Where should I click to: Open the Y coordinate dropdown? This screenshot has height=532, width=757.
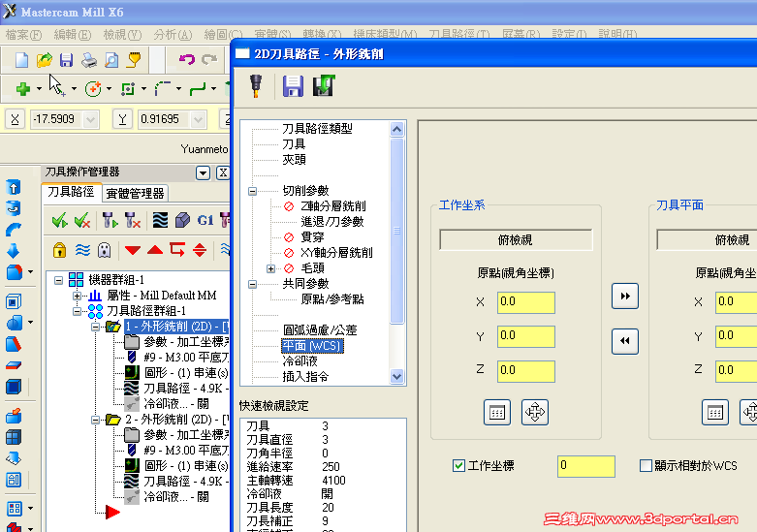pos(198,119)
